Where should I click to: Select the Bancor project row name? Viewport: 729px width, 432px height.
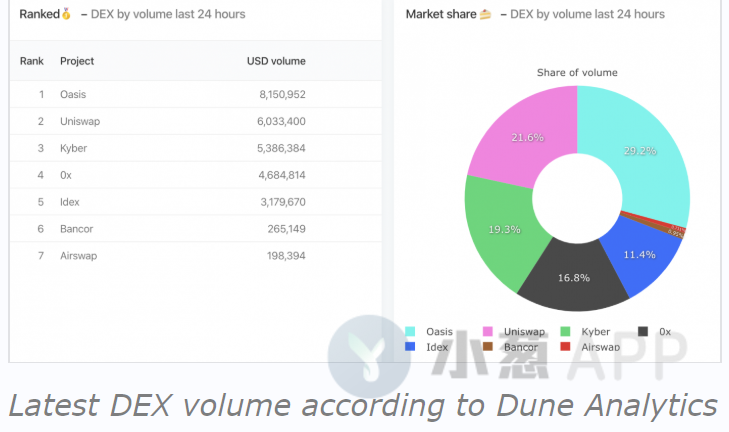click(x=76, y=229)
